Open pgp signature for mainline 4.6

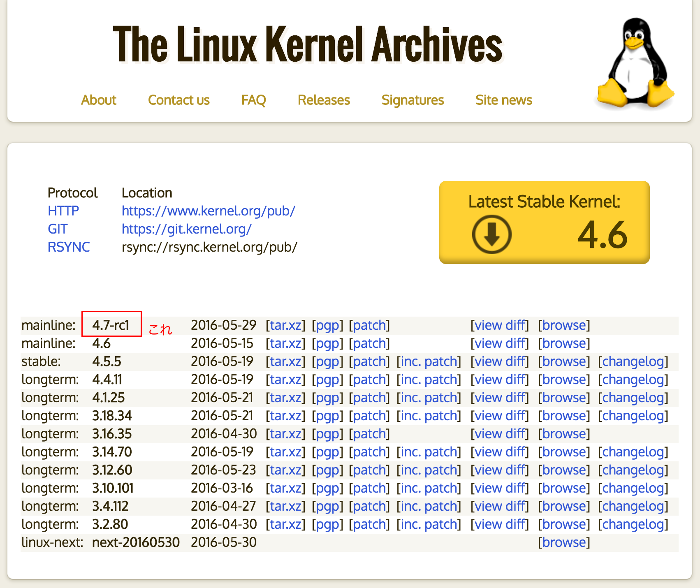point(327,343)
